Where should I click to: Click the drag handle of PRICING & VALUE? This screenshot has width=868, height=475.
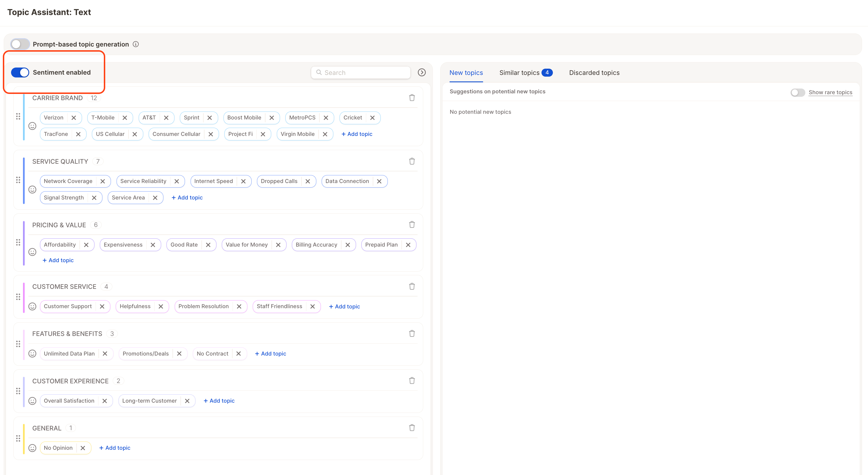(18, 242)
